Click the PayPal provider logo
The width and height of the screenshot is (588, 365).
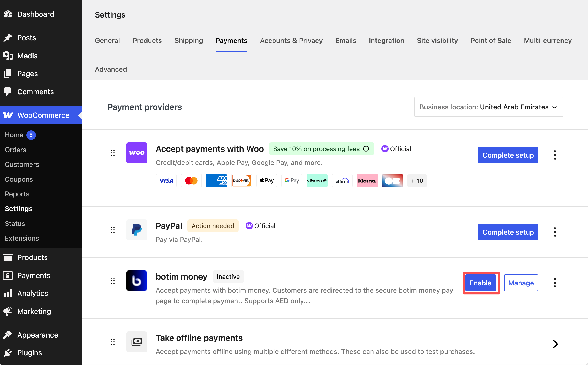click(137, 230)
